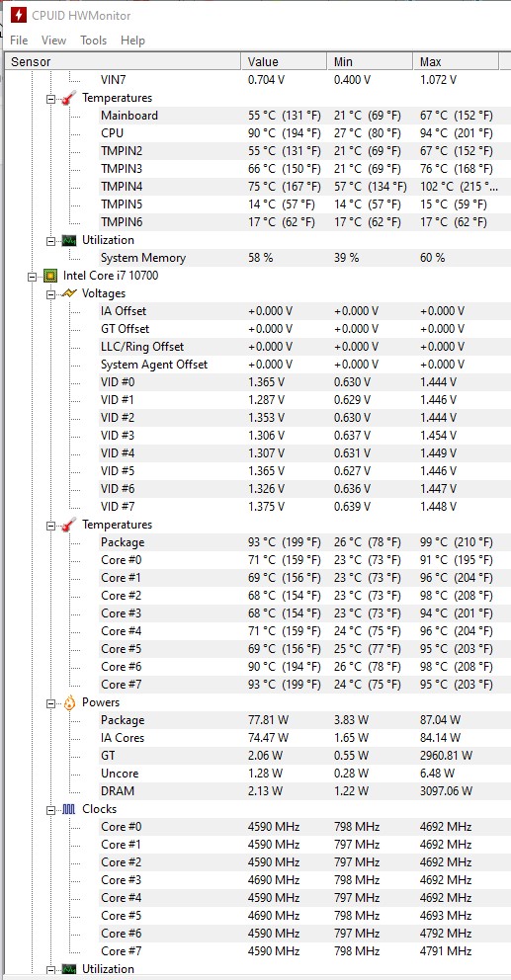The height and width of the screenshot is (980, 511).
Task: Click the thermometer icon beside mainboard Temperatures
Action: click(69, 98)
